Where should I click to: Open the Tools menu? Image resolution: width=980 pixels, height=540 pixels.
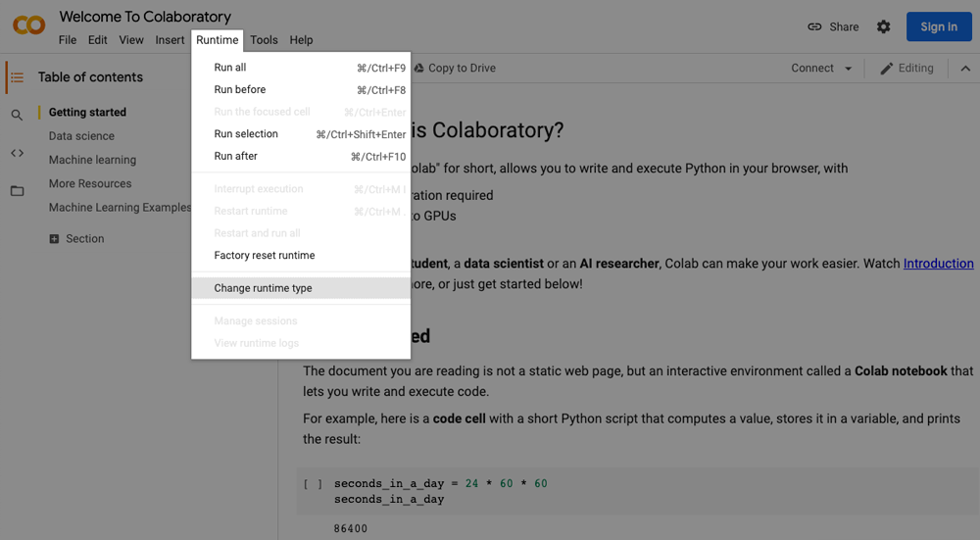[x=264, y=40]
